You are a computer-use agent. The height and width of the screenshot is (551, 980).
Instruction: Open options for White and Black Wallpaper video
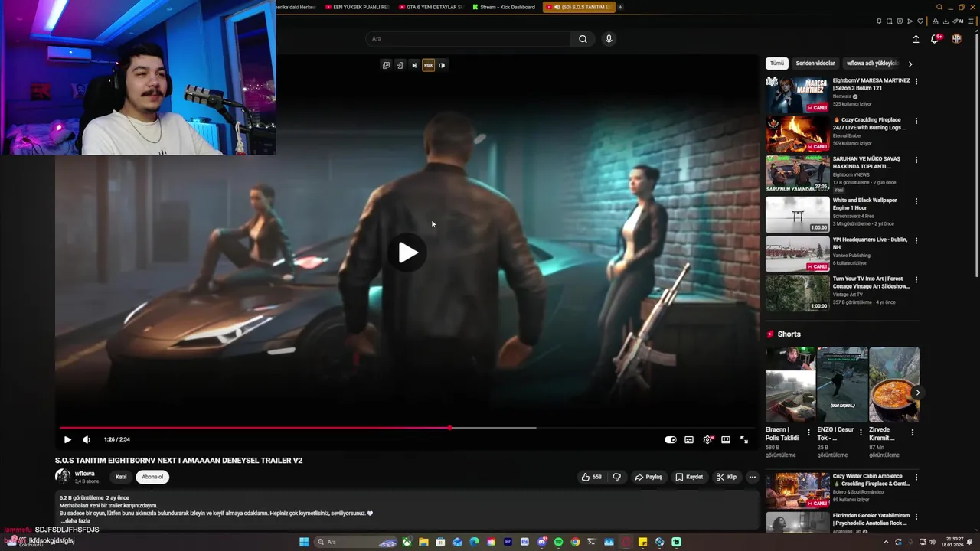coord(916,201)
